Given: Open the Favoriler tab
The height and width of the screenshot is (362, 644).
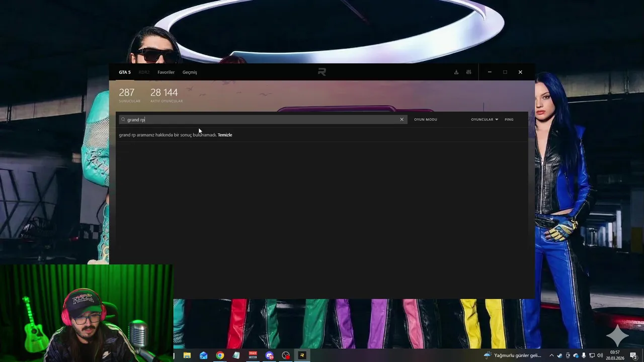Looking at the screenshot, I should click(166, 72).
